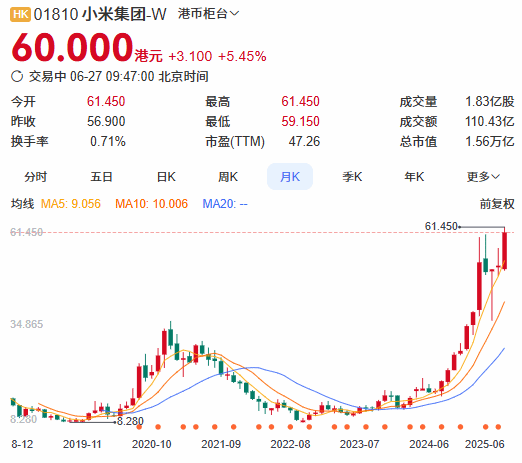The image size is (522, 463).
Task: Click the trading status circle icon
Action: 17,76
